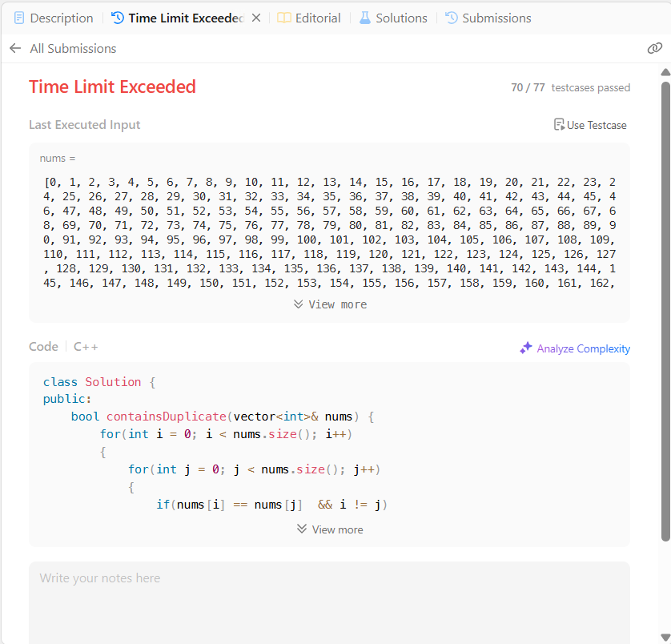The height and width of the screenshot is (644, 671).
Task: Click the Use Testcase button
Action: [x=590, y=125]
